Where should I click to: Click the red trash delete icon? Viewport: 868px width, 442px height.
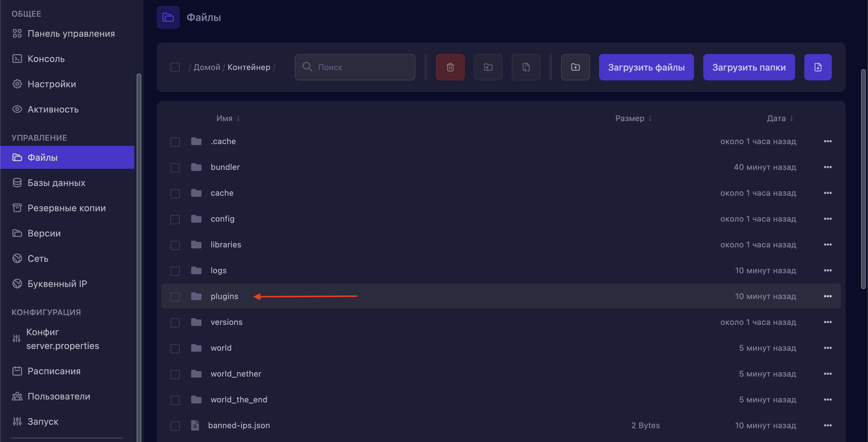pyautogui.click(x=450, y=67)
